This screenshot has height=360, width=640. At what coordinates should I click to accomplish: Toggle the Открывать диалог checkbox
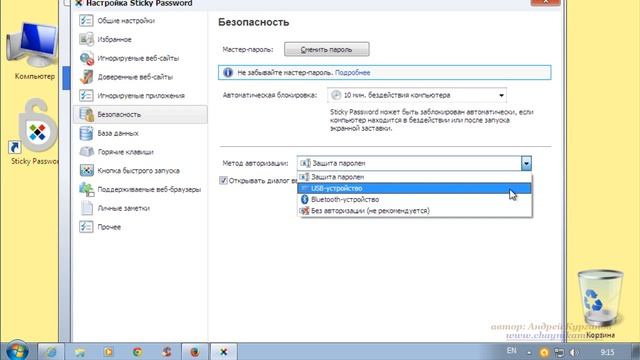(x=223, y=180)
